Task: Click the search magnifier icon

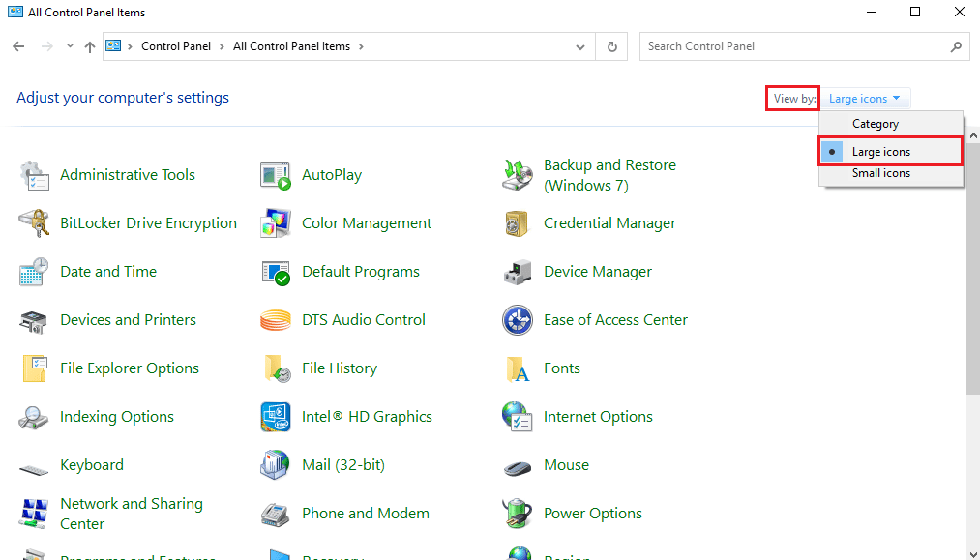Action: (956, 46)
